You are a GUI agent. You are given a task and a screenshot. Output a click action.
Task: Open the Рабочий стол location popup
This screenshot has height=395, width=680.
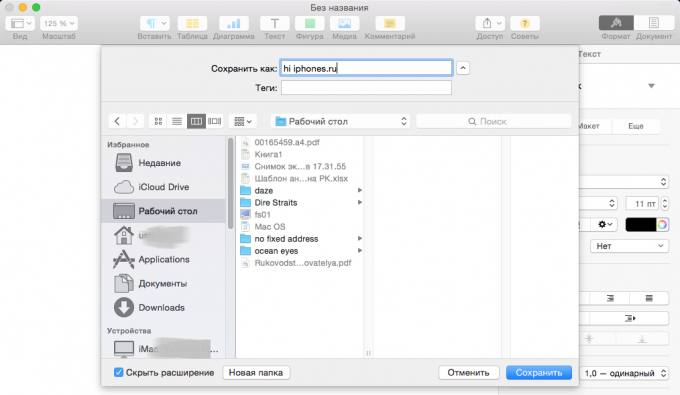coord(340,121)
